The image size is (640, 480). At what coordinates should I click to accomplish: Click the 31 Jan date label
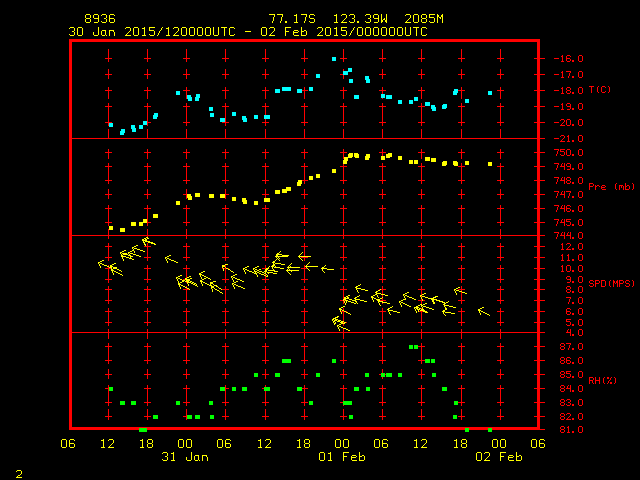click(x=185, y=457)
